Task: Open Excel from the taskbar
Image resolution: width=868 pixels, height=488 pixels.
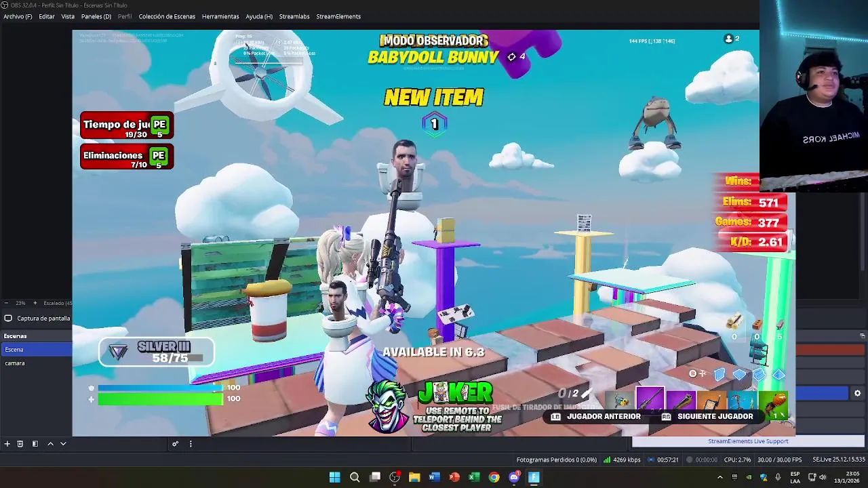Action: (474, 477)
